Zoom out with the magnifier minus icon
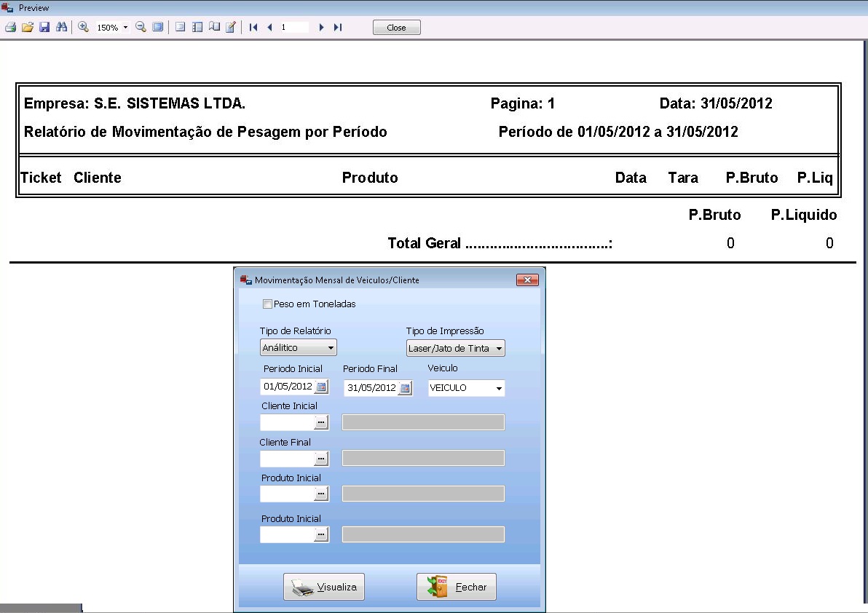The image size is (868, 613). (x=141, y=27)
